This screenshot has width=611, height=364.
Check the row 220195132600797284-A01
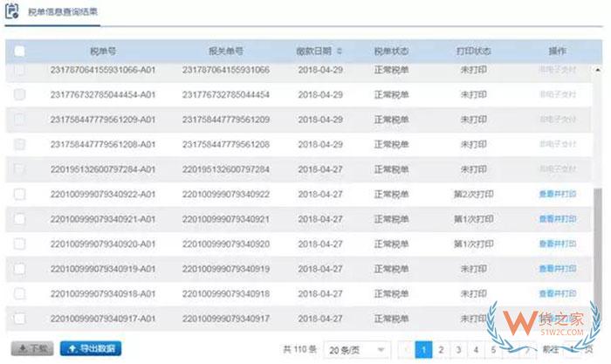point(19,169)
